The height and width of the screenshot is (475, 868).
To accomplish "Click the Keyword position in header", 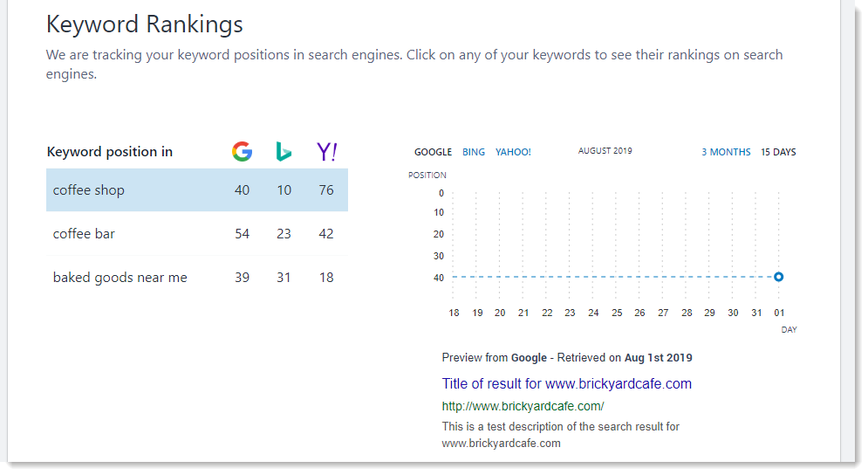I will [110, 152].
